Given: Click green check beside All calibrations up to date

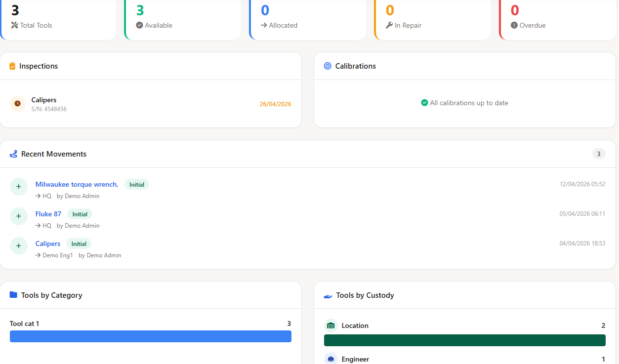Looking at the screenshot, I should (x=424, y=103).
